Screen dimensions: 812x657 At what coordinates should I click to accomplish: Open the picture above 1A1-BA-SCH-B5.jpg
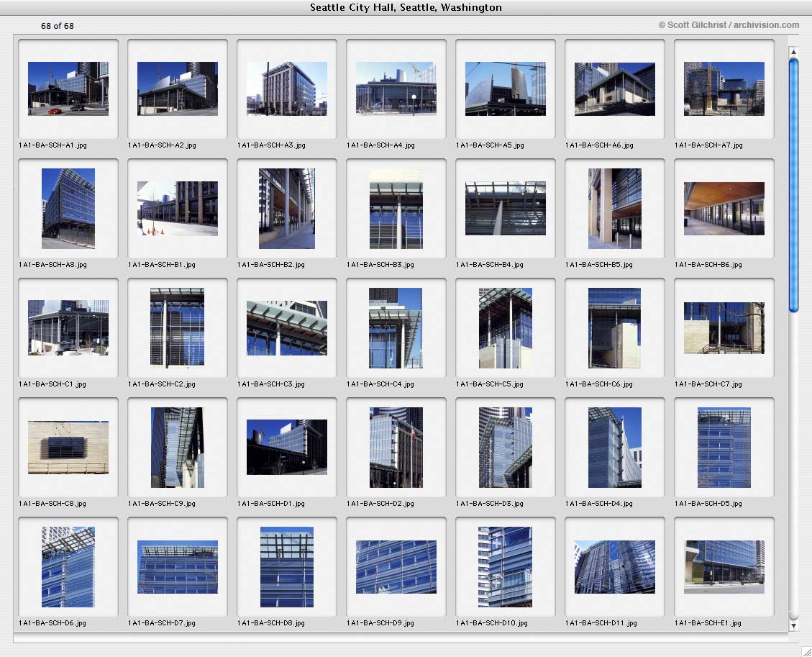[x=615, y=208]
